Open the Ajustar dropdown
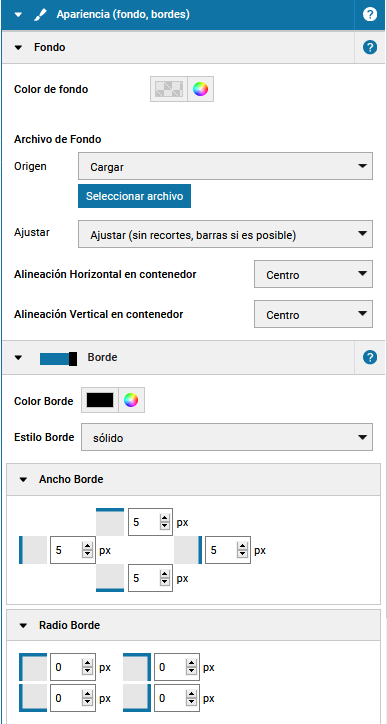The image size is (387, 724). coord(225,234)
